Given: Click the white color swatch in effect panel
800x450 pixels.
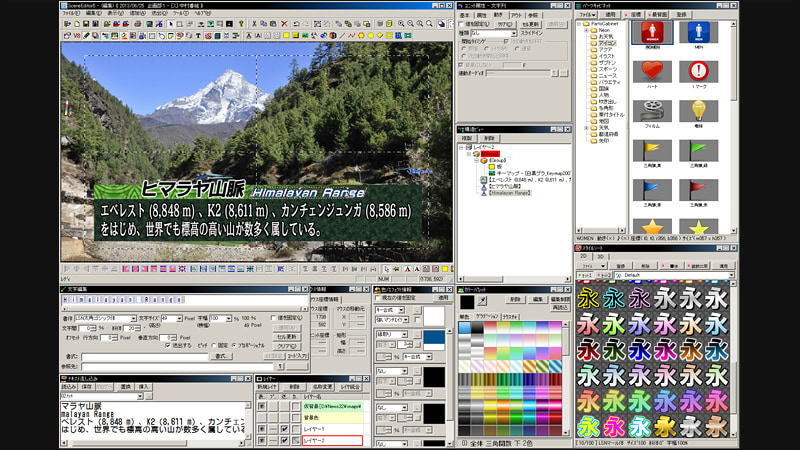Looking at the screenshot, I should [x=434, y=316].
